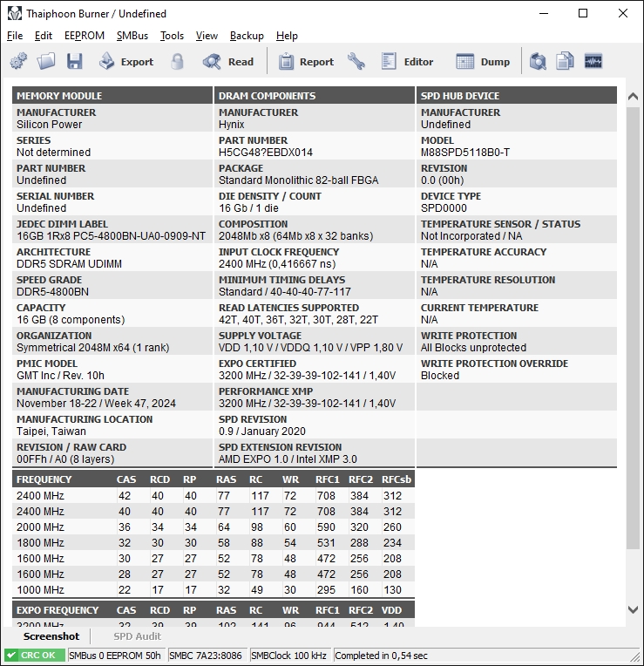Open the Report view
The image size is (644, 666).
point(306,61)
